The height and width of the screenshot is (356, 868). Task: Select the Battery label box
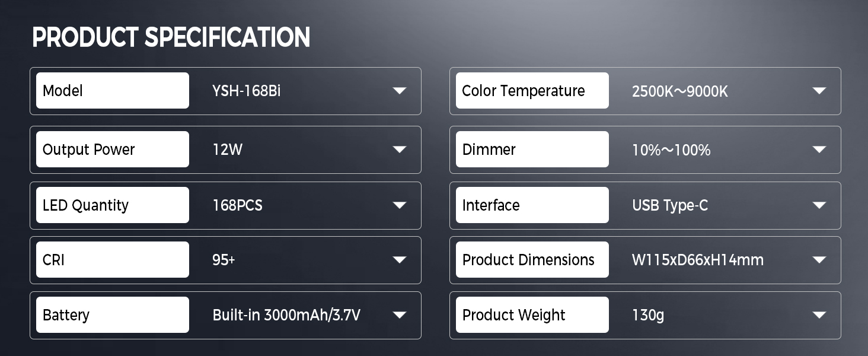(x=113, y=315)
